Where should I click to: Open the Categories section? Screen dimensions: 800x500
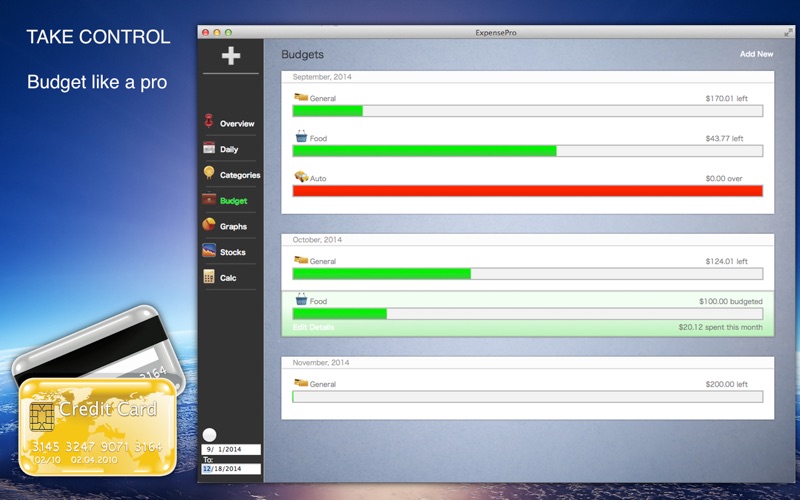pos(240,175)
